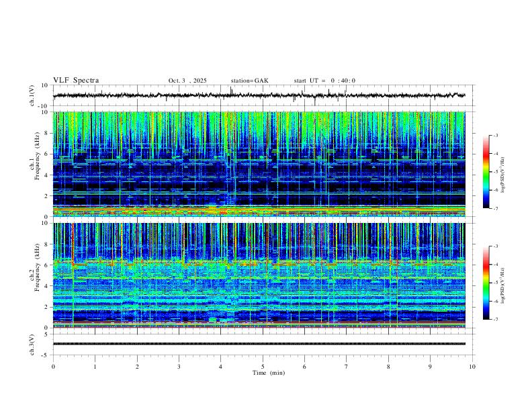This screenshot has height=411, width=532.
Task: Click the lower ch.2 PSD color bar
Action: [486, 283]
